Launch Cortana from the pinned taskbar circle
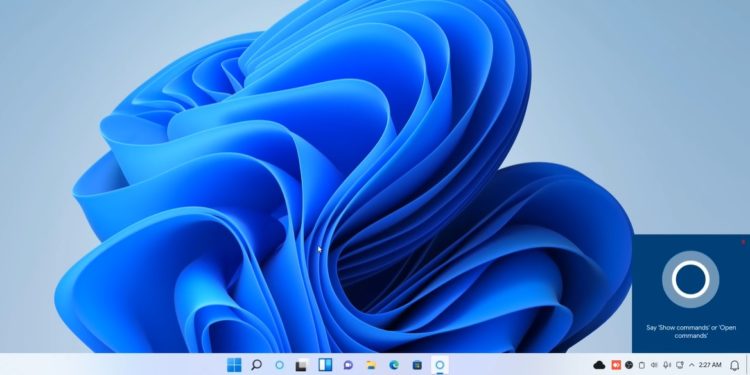Image resolution: width=750 pixels, height=375 pixels. [280, 365]
